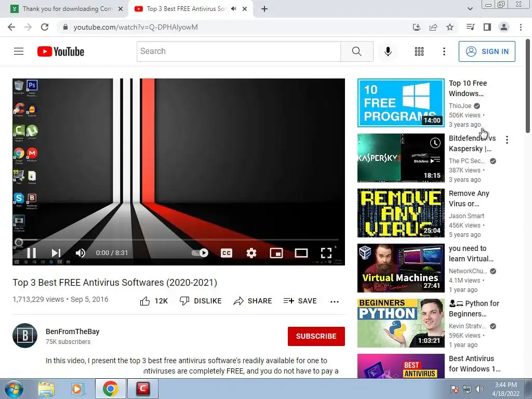Open media player from taskbar

click(x=78, y=389)
